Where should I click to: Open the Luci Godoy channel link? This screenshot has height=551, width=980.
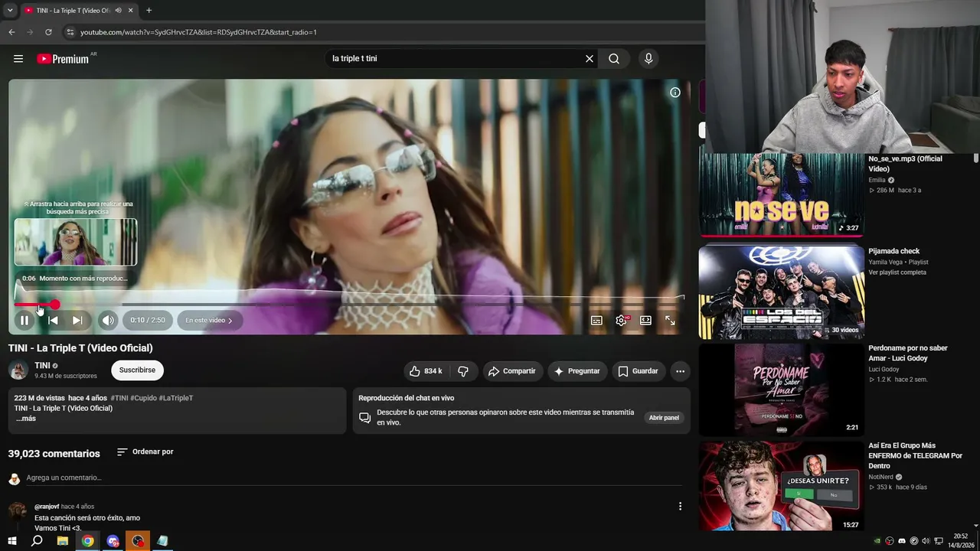[884, 370]
